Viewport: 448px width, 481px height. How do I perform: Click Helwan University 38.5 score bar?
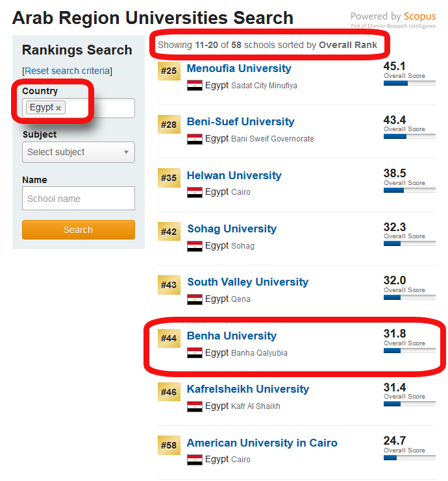tap(409, 190)
